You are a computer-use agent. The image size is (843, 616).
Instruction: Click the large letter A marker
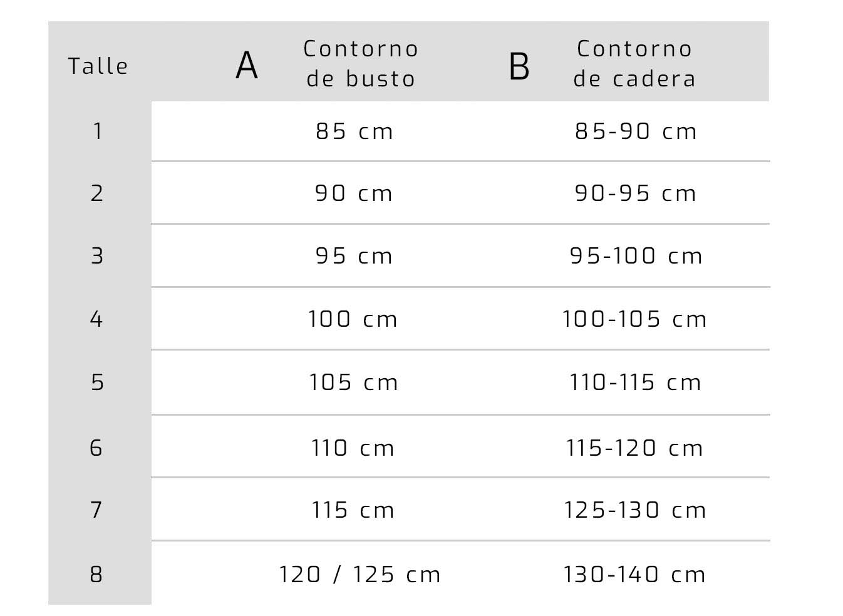coord(247,66)
